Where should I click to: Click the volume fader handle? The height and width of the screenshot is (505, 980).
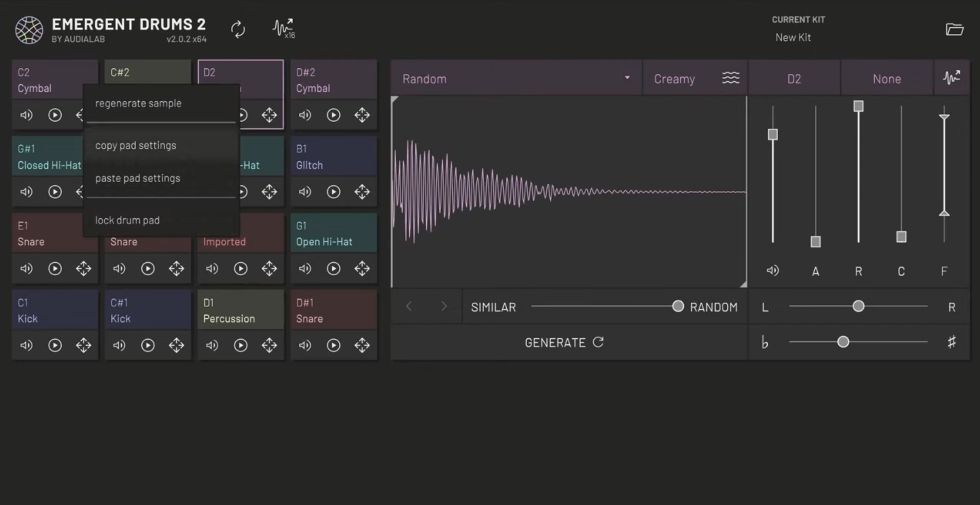pyautogui.click(x=773, y=134)
